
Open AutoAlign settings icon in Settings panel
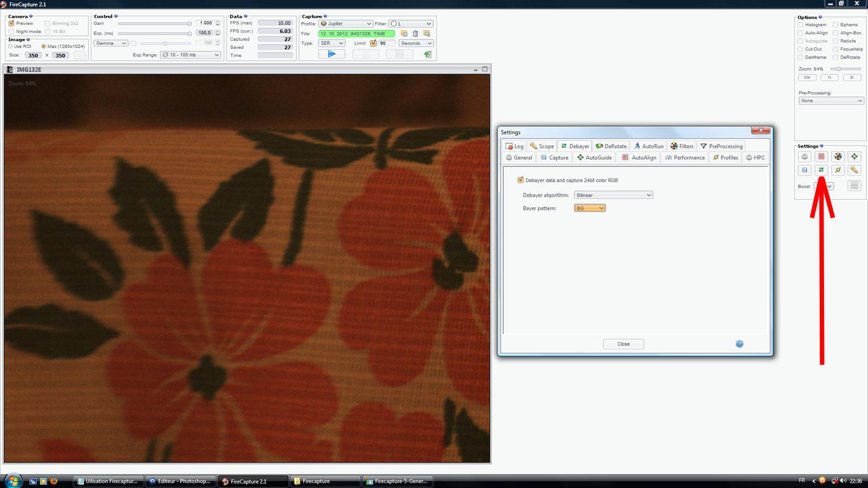(x=821, y=157)
